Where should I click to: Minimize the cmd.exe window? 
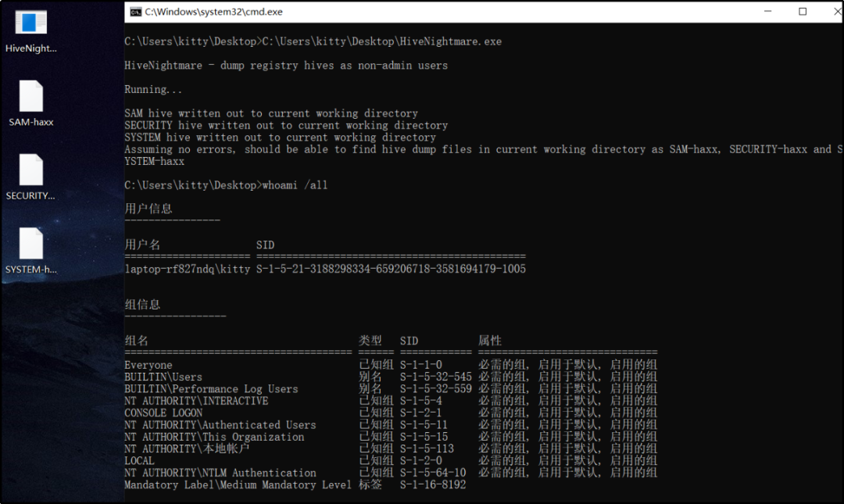pos(767,11)
